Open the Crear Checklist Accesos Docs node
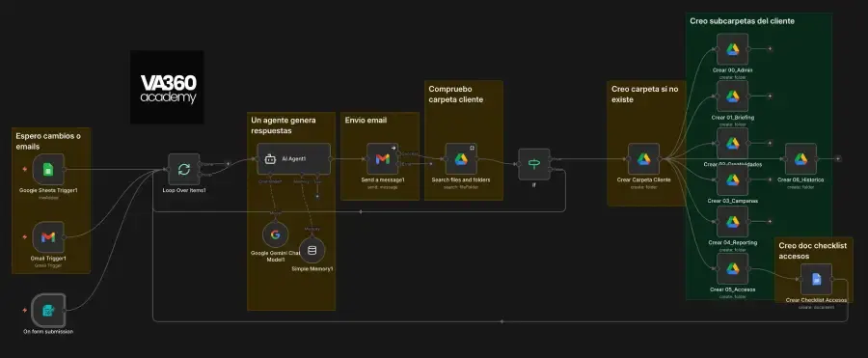Viewport: 868px width, 358px height. 816,279
